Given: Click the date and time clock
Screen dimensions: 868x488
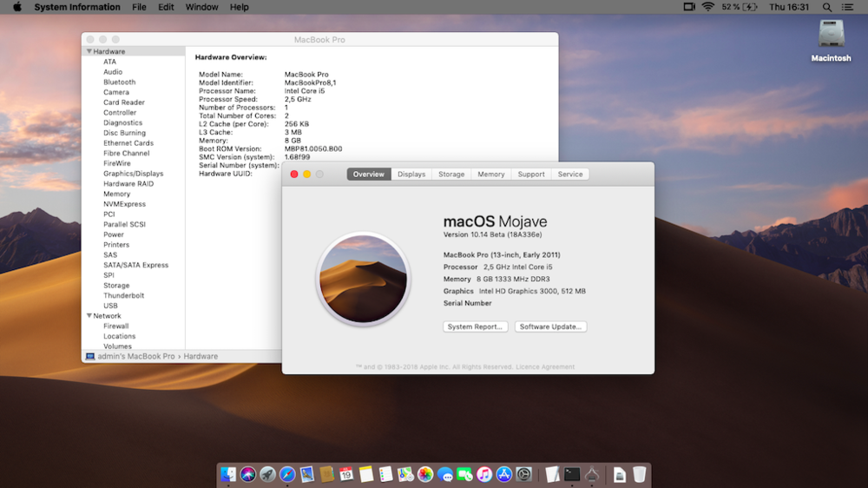Looking at the screenshot, I should [789, 7].
